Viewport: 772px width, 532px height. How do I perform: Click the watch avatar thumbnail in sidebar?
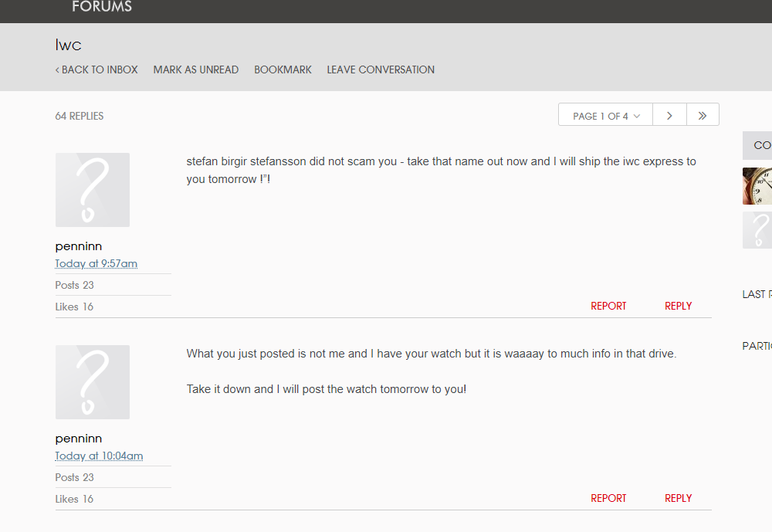pyautogui.click(x=757, y=186)
